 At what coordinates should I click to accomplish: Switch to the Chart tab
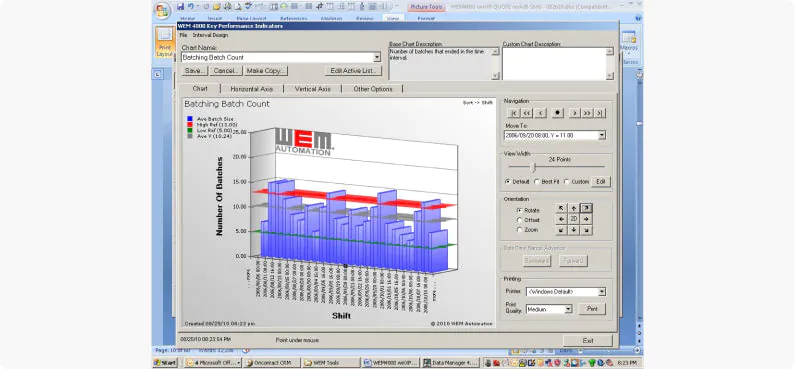(x=200, y=89)
